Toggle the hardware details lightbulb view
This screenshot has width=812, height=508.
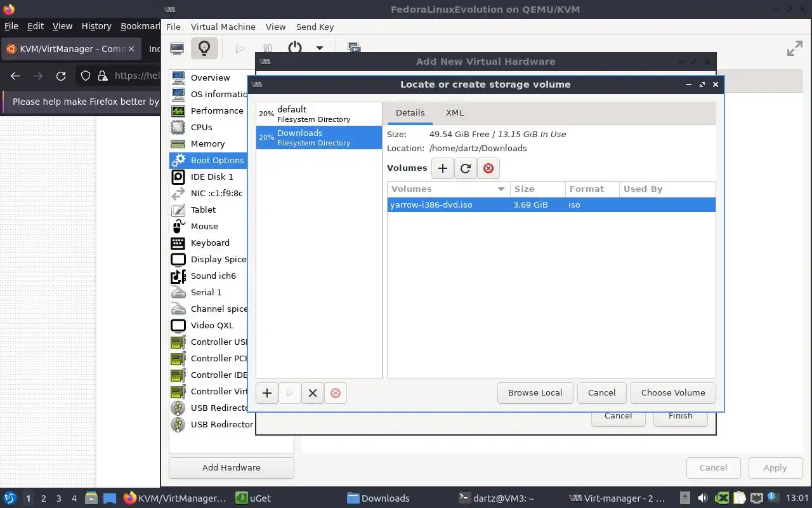(x=204, y=48)
